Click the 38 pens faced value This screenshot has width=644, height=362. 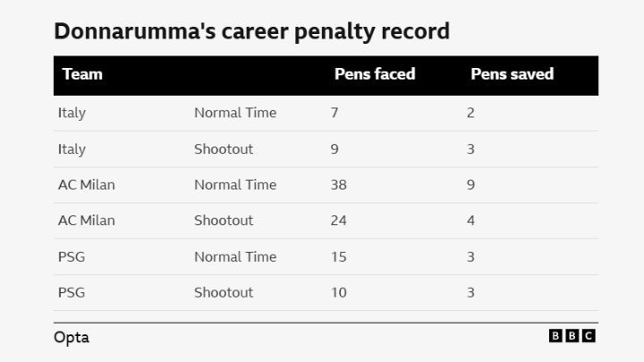(338, 185)
